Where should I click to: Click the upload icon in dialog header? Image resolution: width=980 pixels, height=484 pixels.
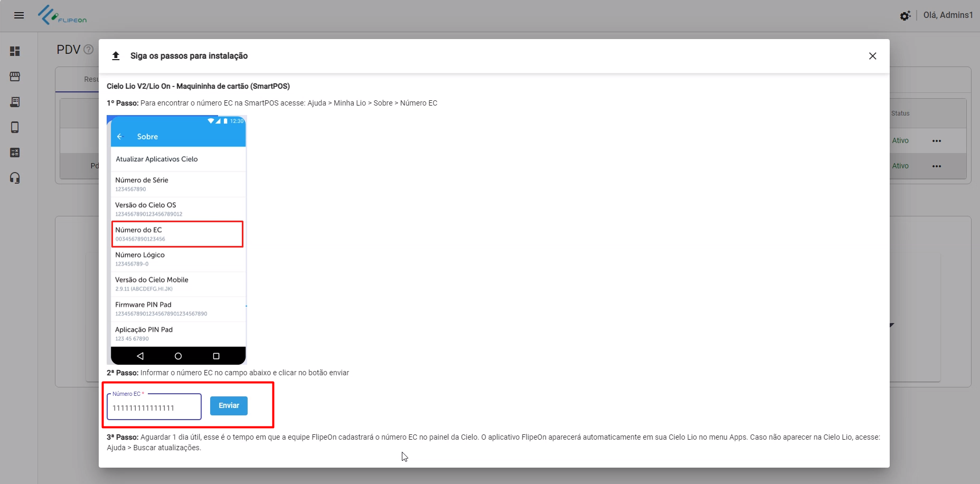click(116, 56)
